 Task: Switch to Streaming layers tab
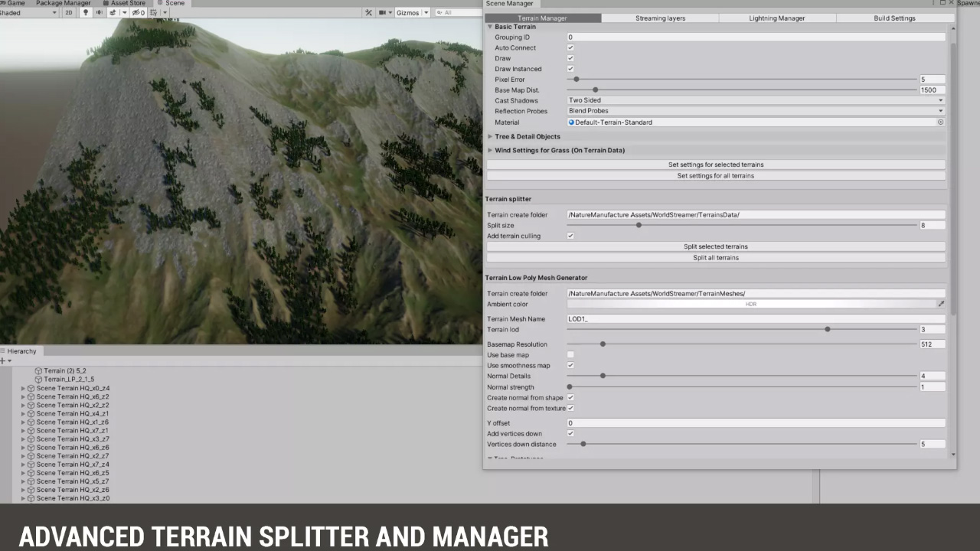point(660,18)
